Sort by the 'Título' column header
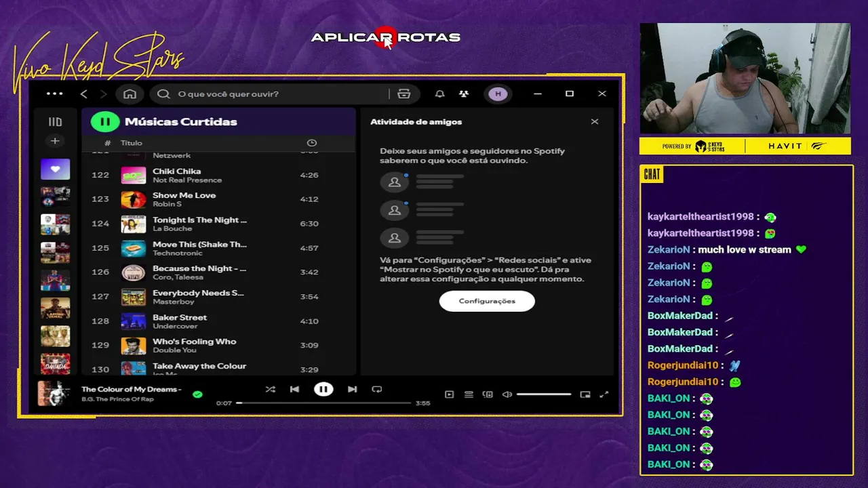Screen dimensions: 868x488 (132, 143)
